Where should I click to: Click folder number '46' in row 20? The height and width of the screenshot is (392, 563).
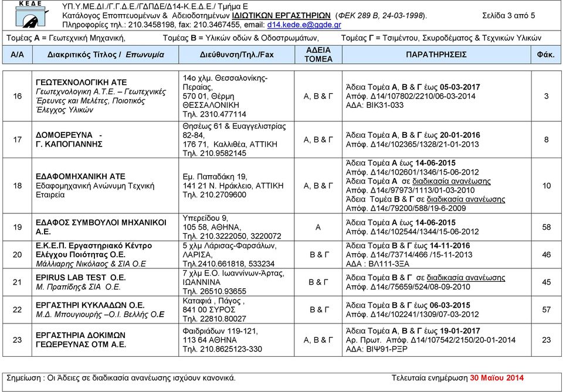tap(546, 255)
